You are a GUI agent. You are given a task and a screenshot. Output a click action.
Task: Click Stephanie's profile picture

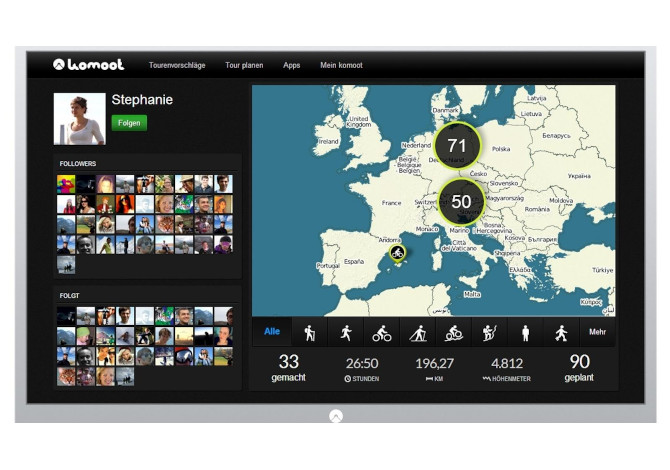point(79,119)
